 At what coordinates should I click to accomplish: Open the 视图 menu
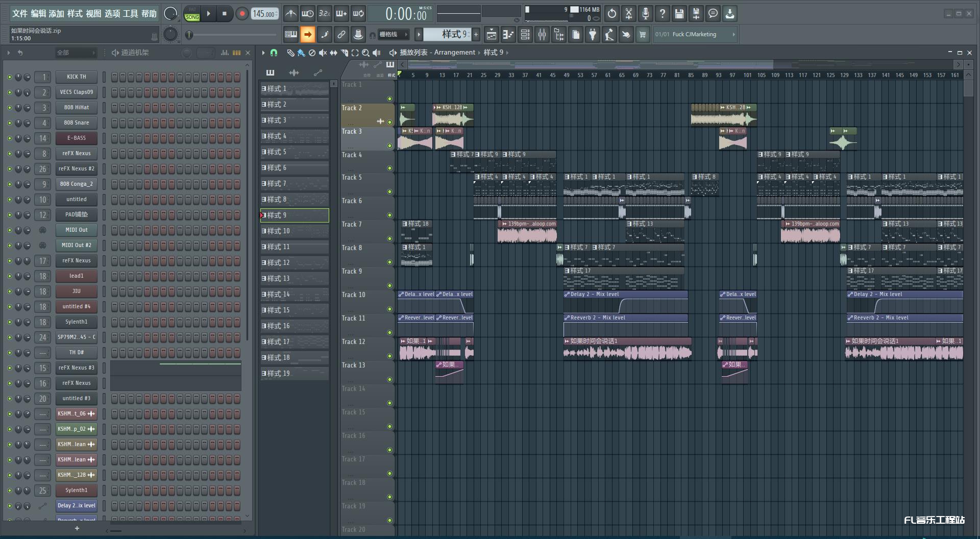click(93, 14)
